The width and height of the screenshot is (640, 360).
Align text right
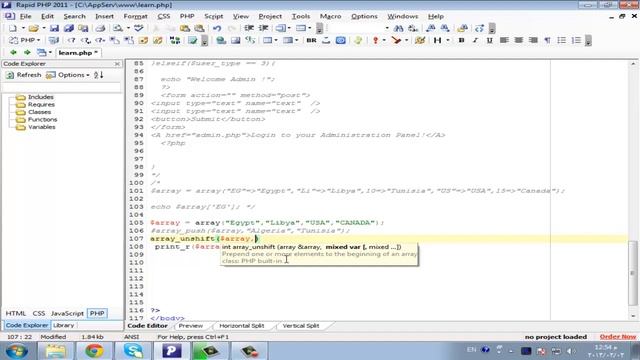[533, 40]
